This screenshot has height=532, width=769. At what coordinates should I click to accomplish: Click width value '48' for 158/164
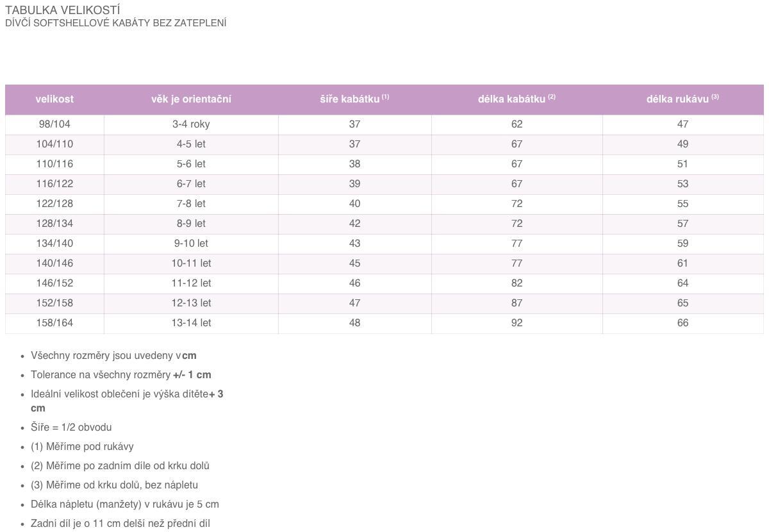pyautogui.click(x=354, y=323)
